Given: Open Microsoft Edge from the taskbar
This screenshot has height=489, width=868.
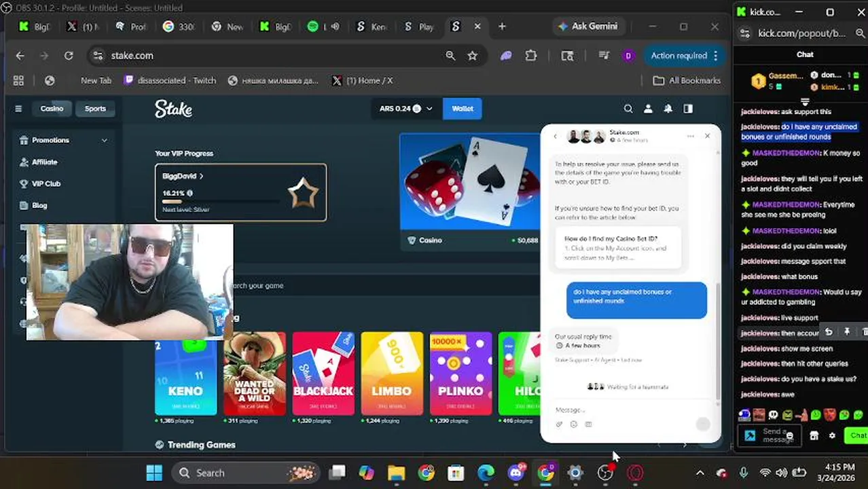Looking at the screenshot, I should point(486,473).
